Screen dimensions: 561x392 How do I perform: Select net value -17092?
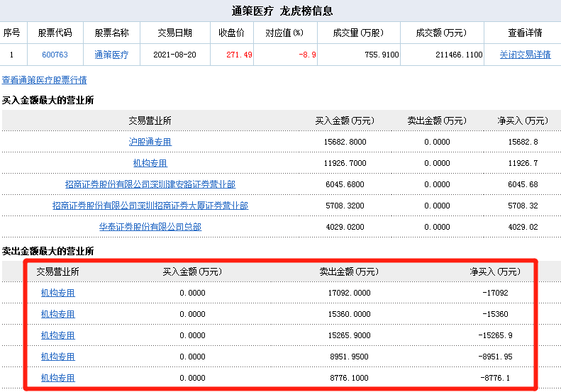[495, 293]
